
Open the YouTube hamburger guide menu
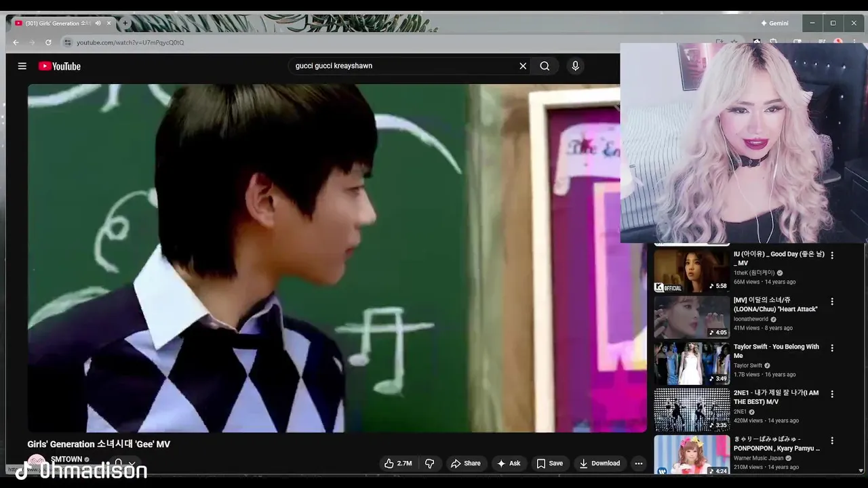click(22, 66)
